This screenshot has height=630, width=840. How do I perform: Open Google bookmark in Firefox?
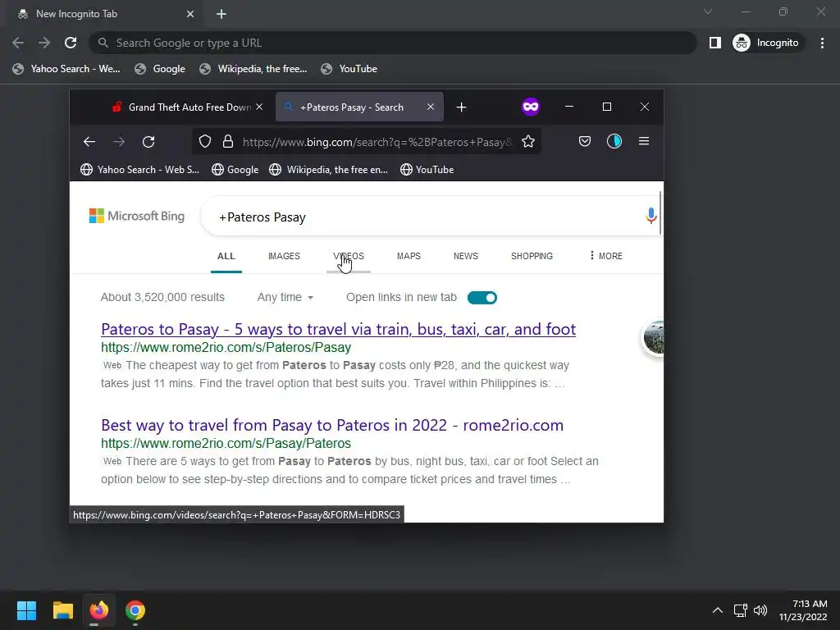click(235, 170)
